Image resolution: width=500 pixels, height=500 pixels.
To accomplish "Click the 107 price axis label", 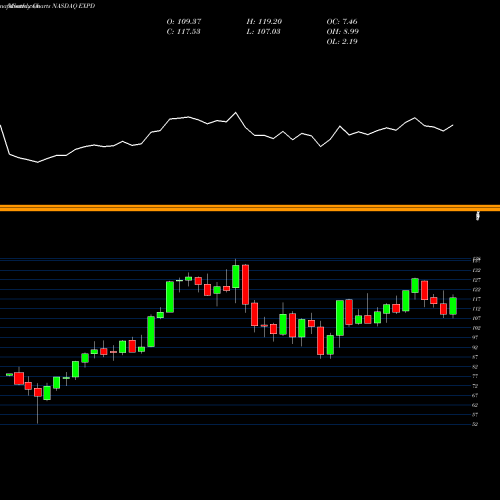I will tap(477, 318).
